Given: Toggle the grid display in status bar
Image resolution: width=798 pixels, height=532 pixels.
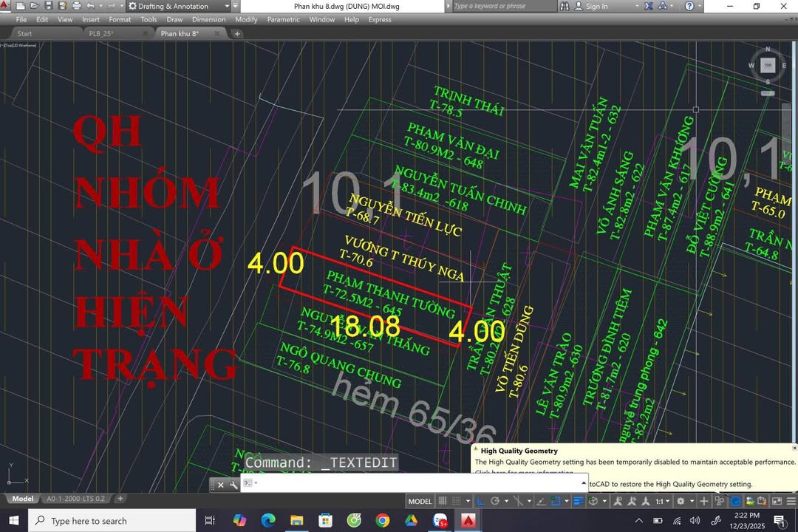Looking at the screenshot, I should pos(443,501).
